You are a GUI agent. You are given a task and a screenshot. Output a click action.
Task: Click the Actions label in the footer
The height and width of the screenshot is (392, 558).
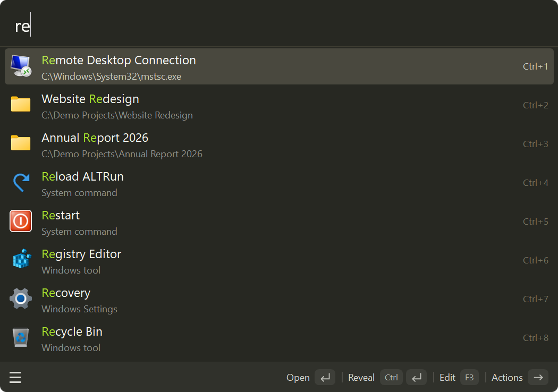[x=507, y=378]
